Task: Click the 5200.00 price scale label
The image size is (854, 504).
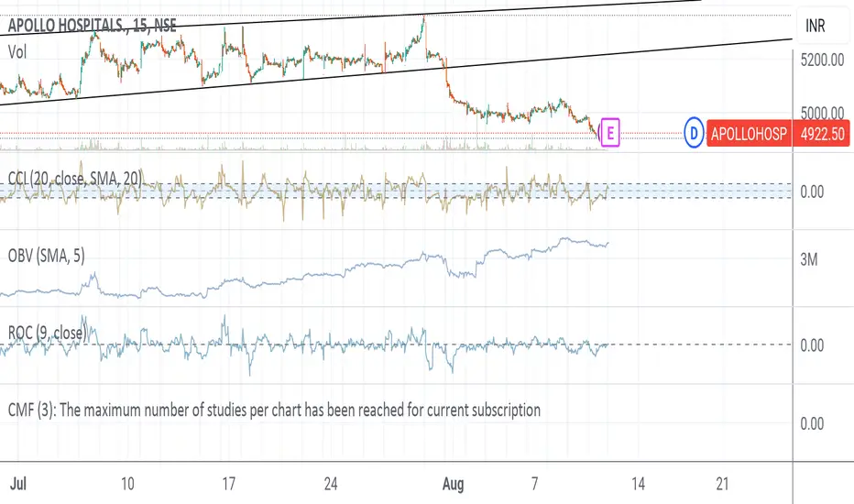Action: 822,60
